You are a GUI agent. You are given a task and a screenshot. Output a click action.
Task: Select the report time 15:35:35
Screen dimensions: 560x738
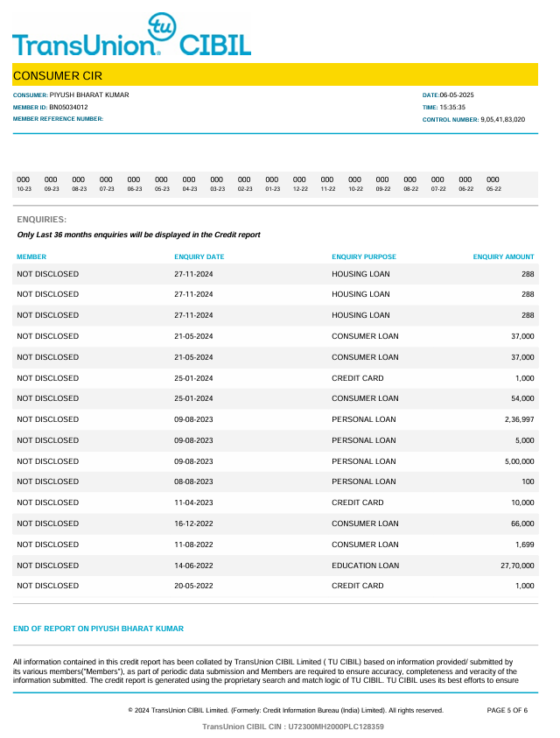coord(452,107)
